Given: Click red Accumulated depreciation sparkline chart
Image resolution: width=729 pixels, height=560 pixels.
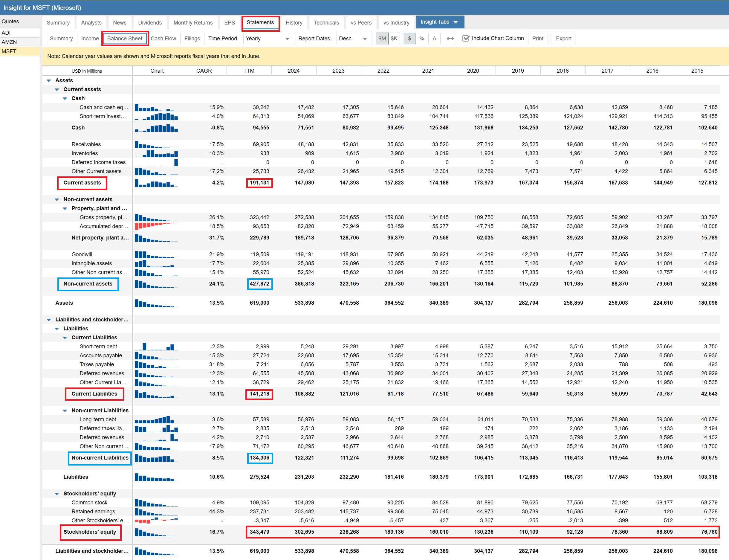Looking at the screenshot, I should pos(156,226).
